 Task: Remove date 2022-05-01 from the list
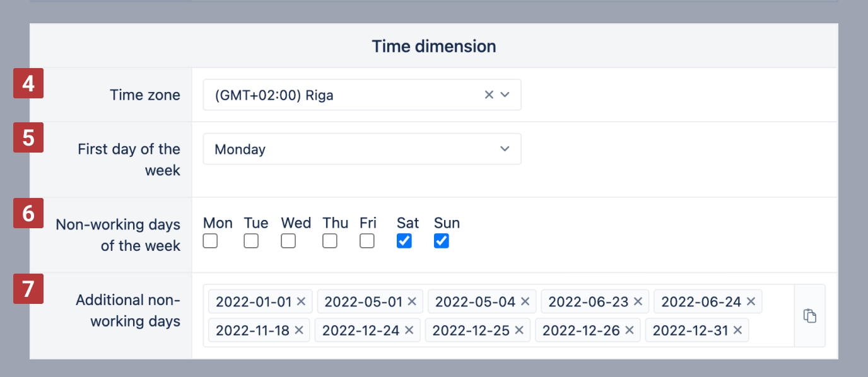(x=412, y=302)
